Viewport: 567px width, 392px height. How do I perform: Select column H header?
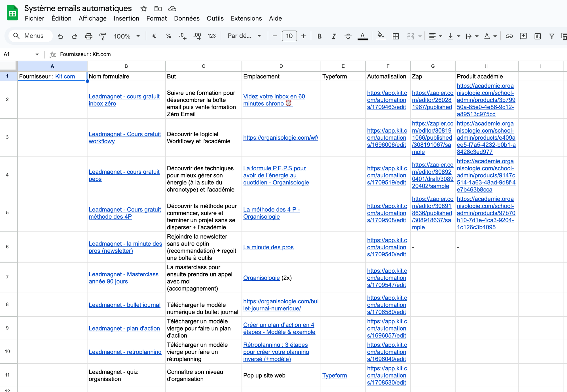point(487,66)
